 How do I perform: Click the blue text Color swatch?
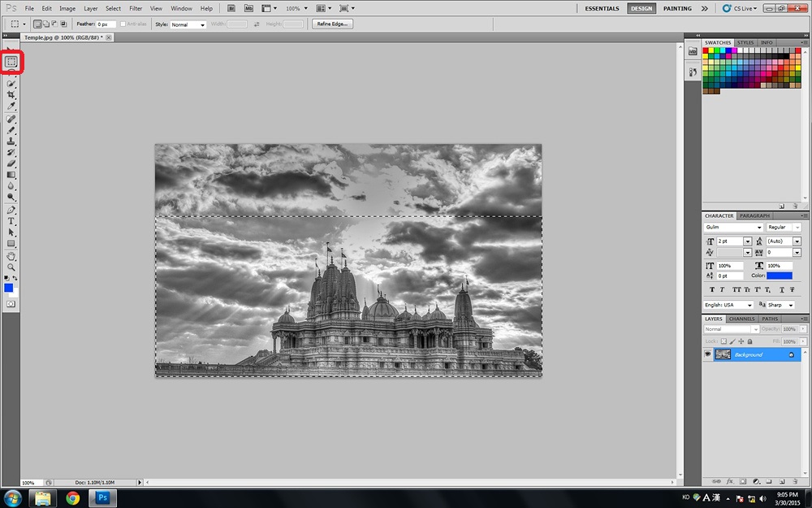click(x=780, y=276)
